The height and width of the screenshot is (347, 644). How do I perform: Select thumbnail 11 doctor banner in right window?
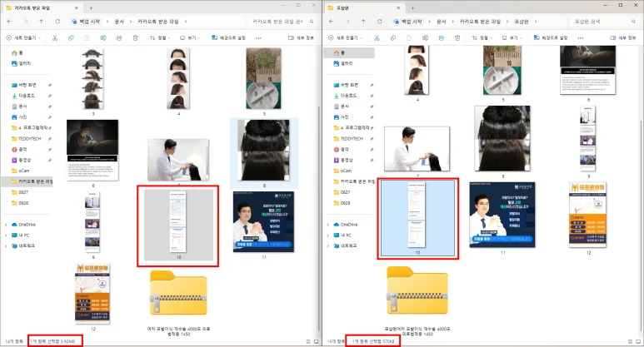tap(502, 215)
